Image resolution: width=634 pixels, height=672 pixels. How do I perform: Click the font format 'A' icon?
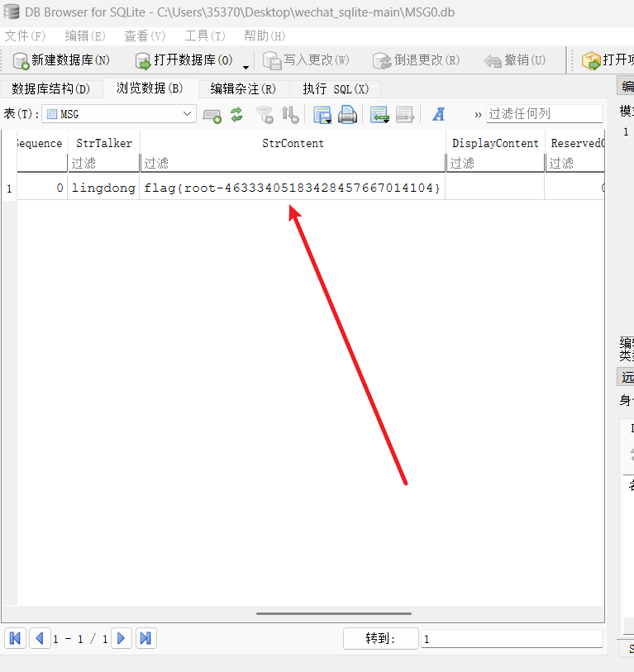tap(439, 115)
